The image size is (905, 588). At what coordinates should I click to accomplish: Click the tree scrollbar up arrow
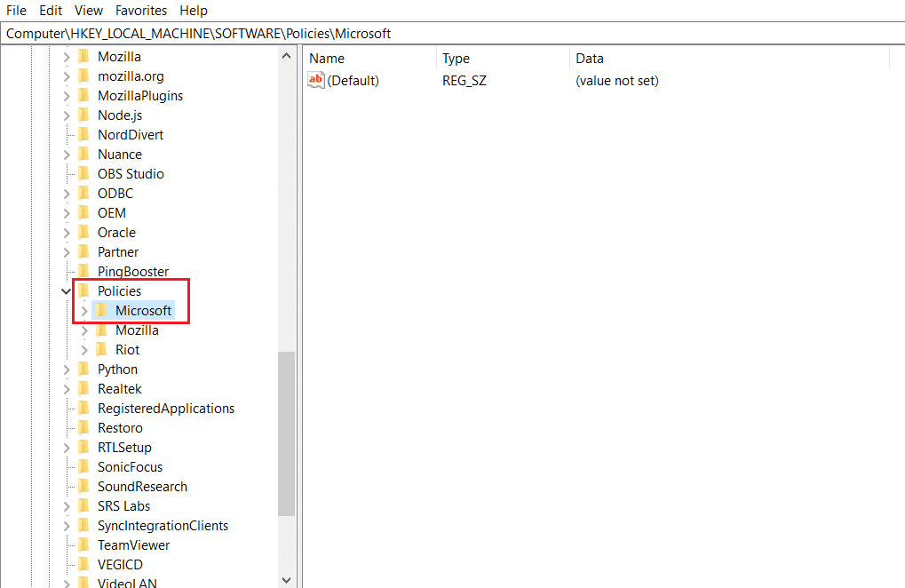tap(286, 56)
